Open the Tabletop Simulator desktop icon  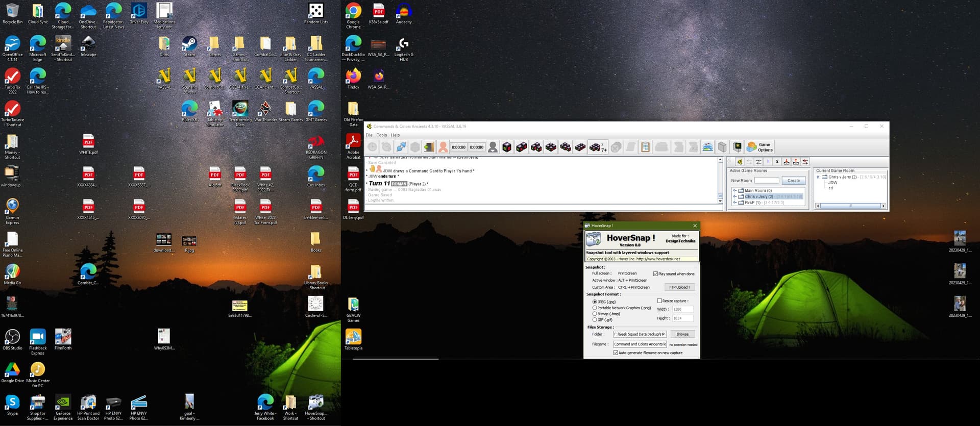coord(215,114)
